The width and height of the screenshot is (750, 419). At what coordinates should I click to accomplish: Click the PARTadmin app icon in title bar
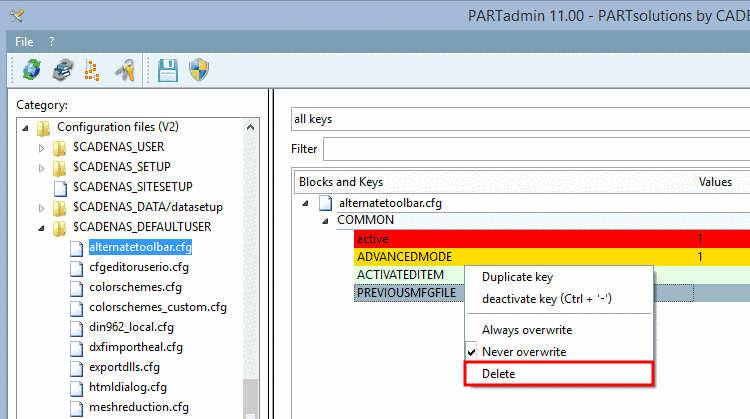[x=17, y=16]
